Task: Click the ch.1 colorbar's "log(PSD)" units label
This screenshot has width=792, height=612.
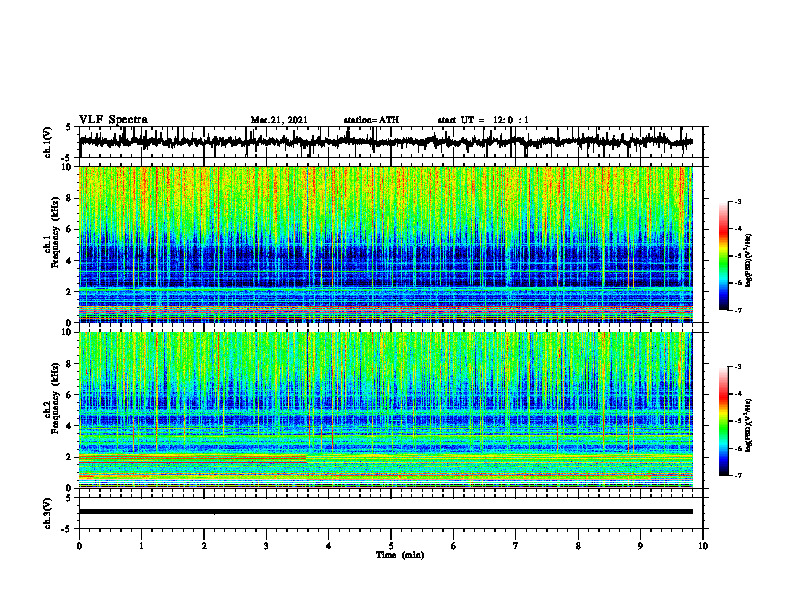Action: pyautogui.click(x=749, y=260)
